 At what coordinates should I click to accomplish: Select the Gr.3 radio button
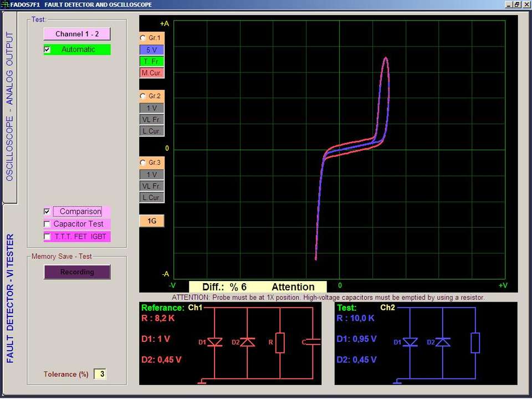click(x=143, y=163)
